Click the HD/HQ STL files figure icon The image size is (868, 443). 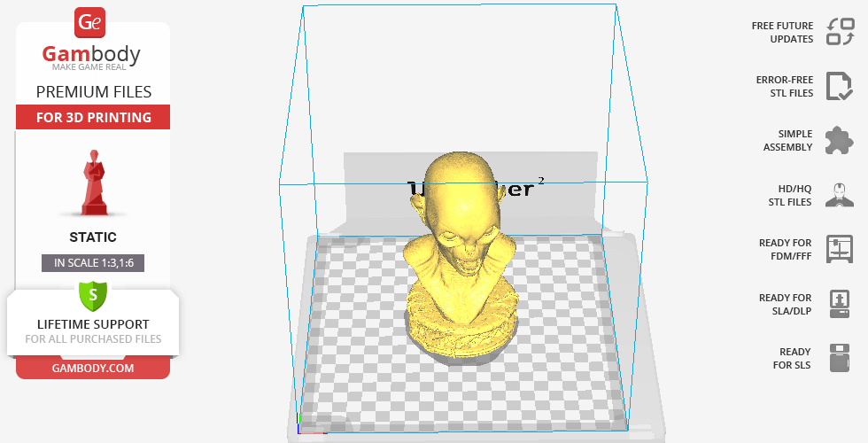coord(839,195)
